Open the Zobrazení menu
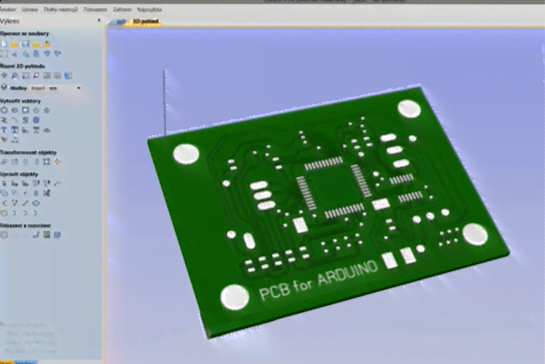The width and height of the screenshot is (545, 364). point(95,9)
